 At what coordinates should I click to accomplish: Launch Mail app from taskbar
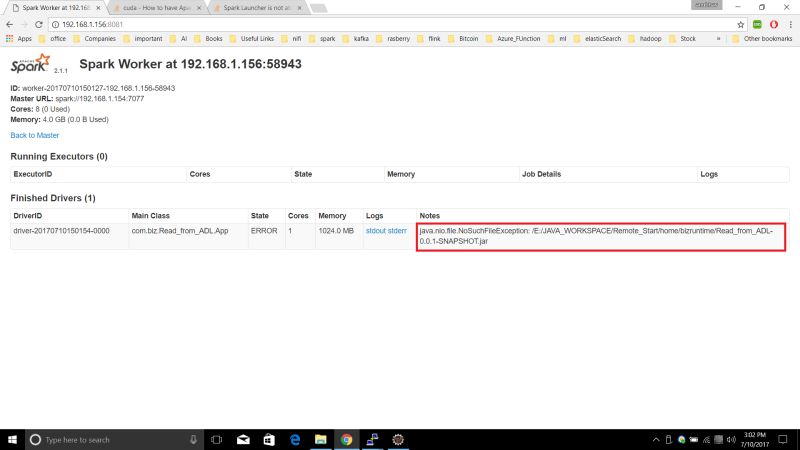243,440
